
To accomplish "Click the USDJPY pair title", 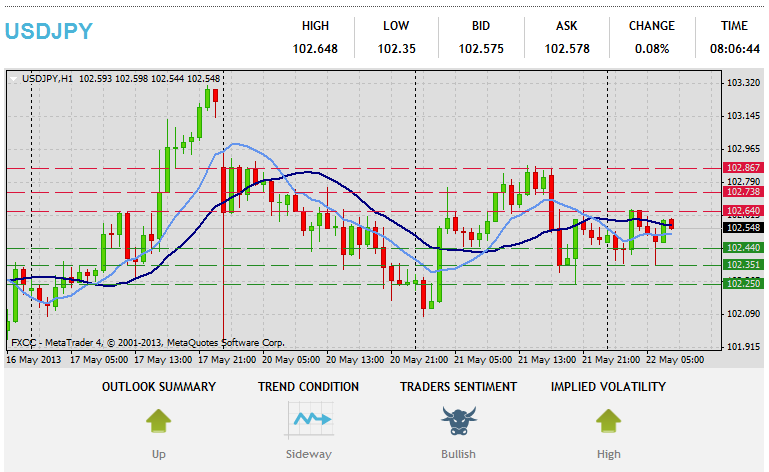I will pos(49,31).
